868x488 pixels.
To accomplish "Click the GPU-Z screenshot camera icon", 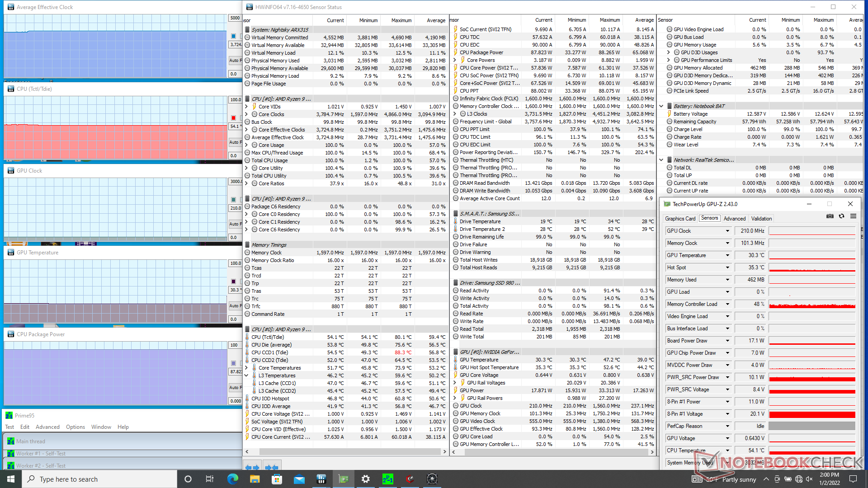I will [830, 216].
